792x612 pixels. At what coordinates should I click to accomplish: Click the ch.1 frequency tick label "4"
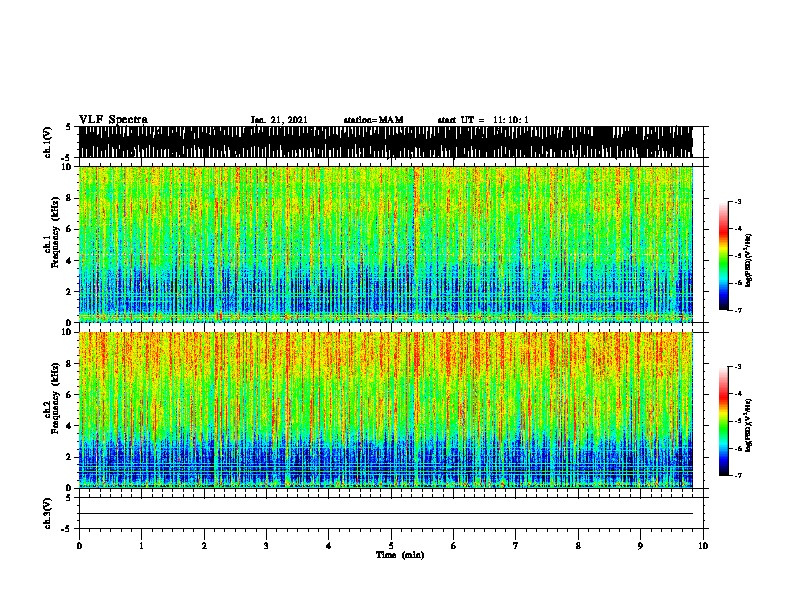point(70,261)
